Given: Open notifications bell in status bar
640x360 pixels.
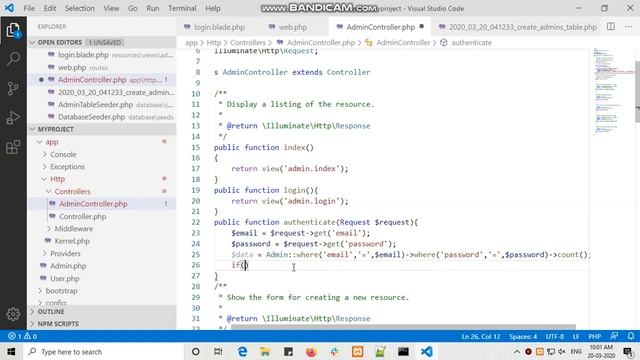Looking at the screenshot, I should (x=631, y=336).
